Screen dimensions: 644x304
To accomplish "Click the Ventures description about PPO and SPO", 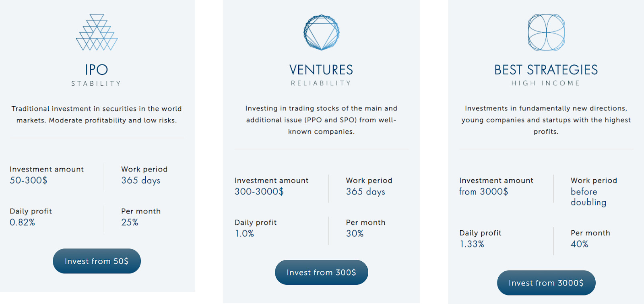I will [x=321, y=120].
